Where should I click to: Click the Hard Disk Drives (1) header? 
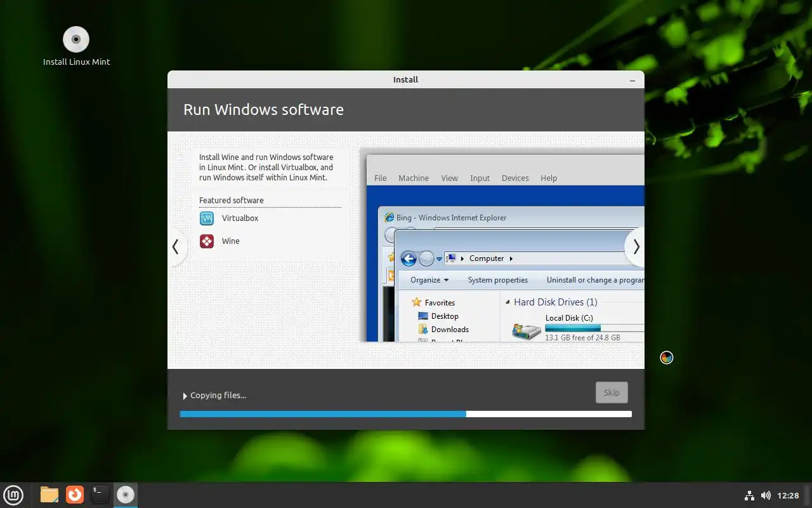(555, 302)
